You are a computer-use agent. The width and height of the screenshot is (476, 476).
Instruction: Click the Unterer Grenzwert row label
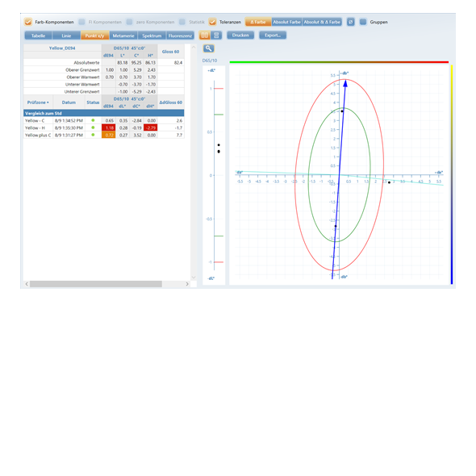pos(82,92)
